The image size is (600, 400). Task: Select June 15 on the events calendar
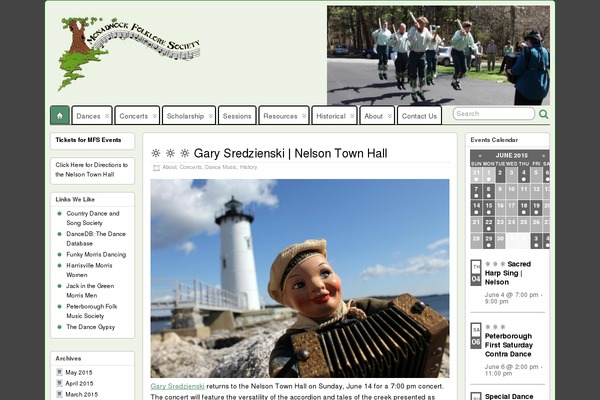(489, 207)
